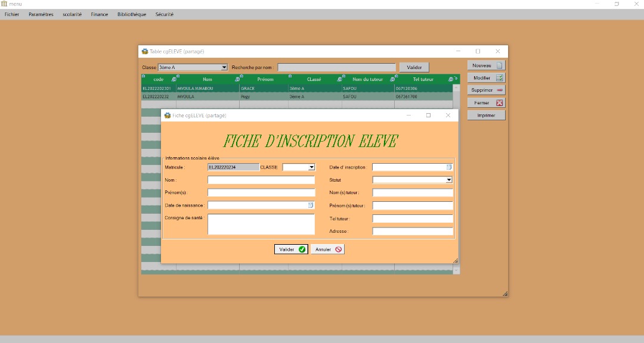Click into the Nom (s) tuteur field
The image size is (644, 343).
(x=413, y=192)
